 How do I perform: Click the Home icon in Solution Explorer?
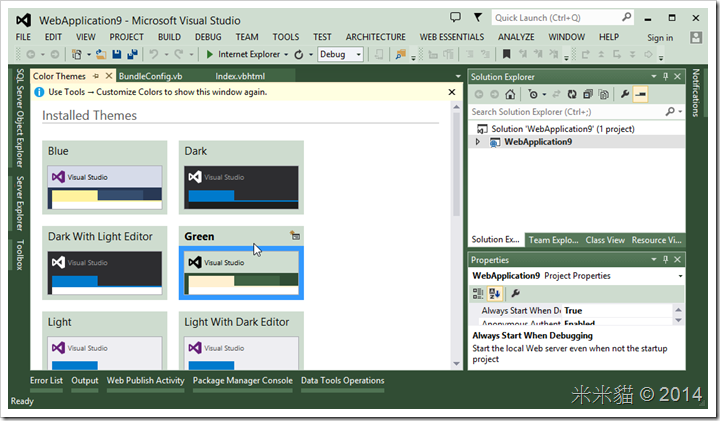click(x=510, y=95)
